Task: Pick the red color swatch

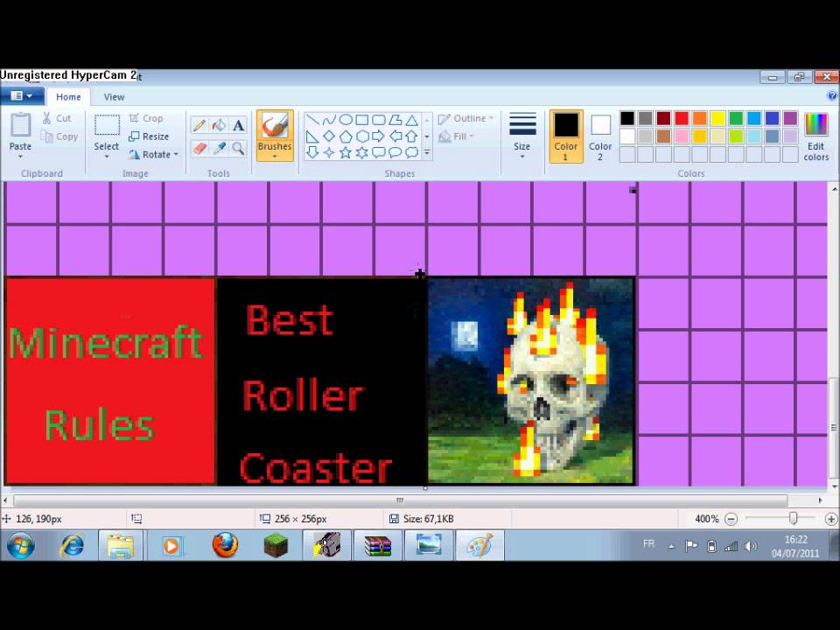Action: [x=682, y=118]
